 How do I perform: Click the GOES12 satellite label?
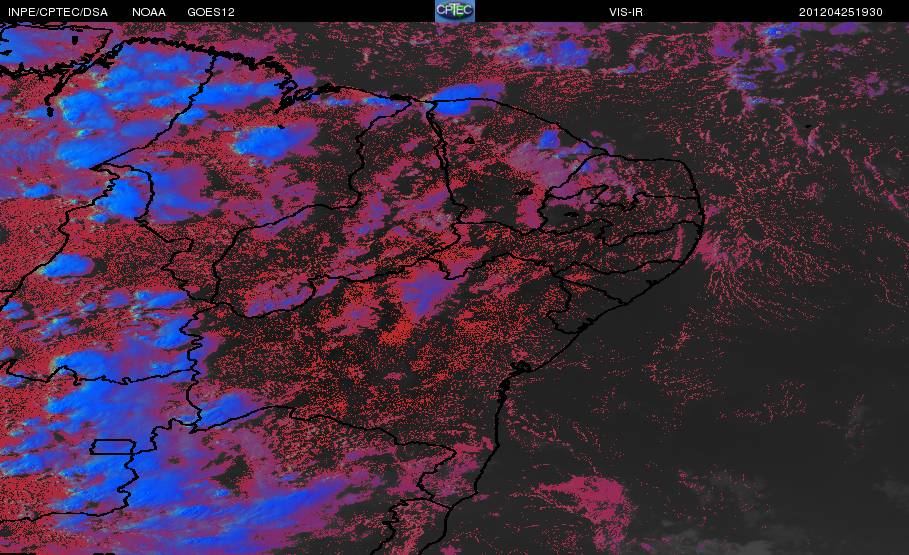(x=211, y=12)
